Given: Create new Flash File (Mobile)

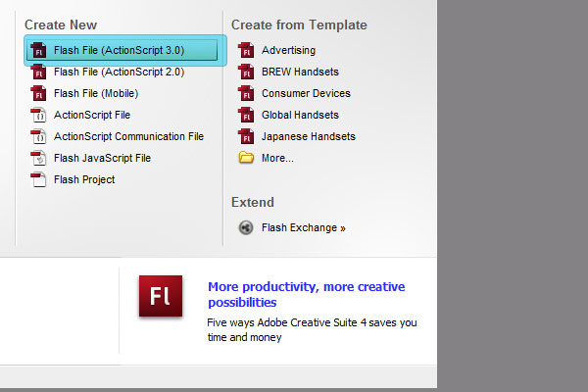Looking at the screenshot, I should point(96,93).
